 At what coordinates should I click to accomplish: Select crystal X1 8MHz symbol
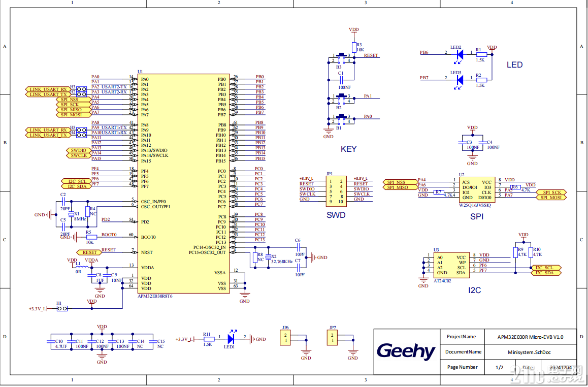pos(71,214)
